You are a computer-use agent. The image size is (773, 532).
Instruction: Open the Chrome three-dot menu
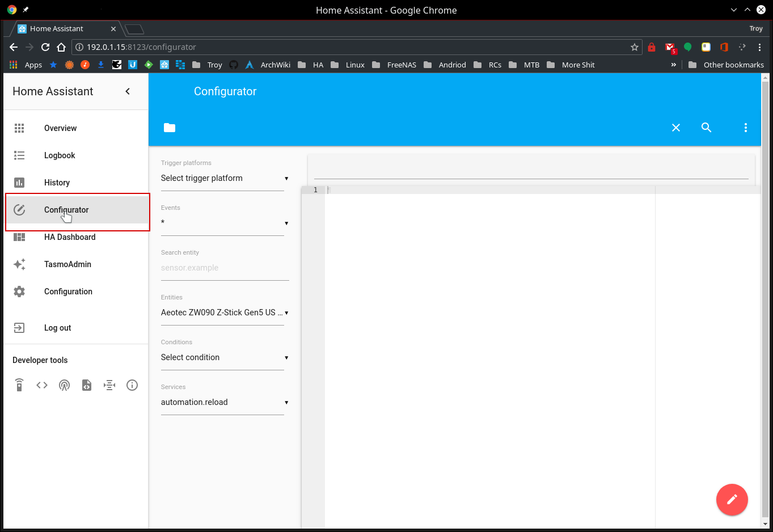point(759,47)
